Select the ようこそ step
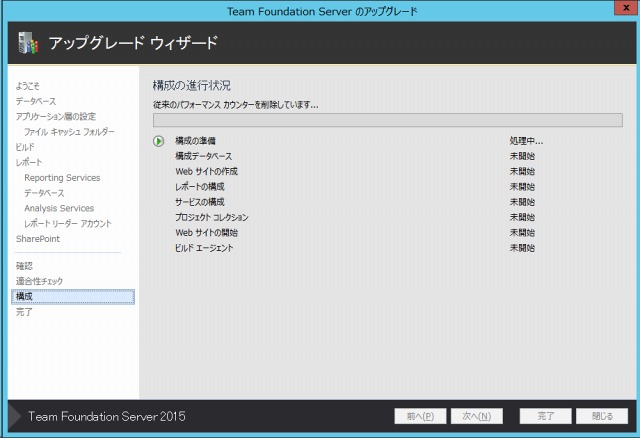 (x=28, y=86)
